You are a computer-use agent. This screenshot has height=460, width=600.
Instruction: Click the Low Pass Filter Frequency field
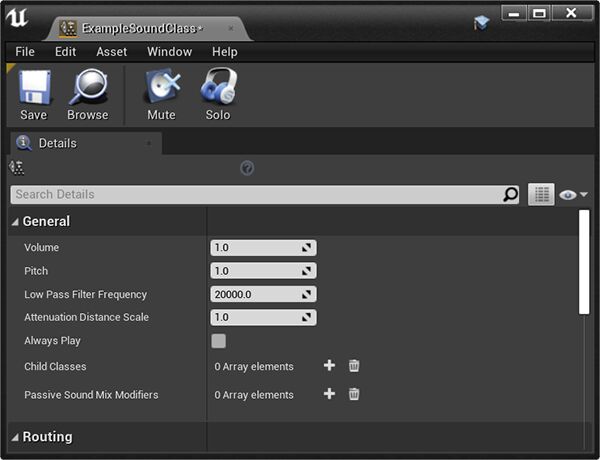263,294
